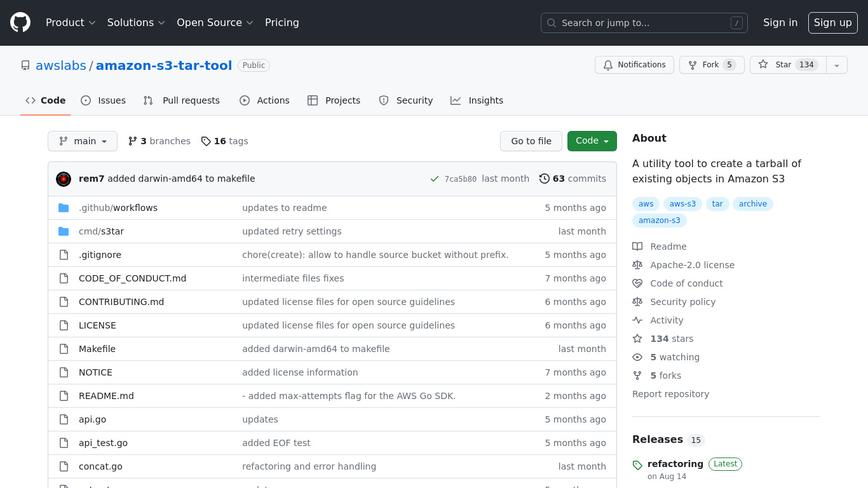The width and height of the screenshot is (868, 488).
Task: Switch to the Issues tab
Action: [104, 100]
